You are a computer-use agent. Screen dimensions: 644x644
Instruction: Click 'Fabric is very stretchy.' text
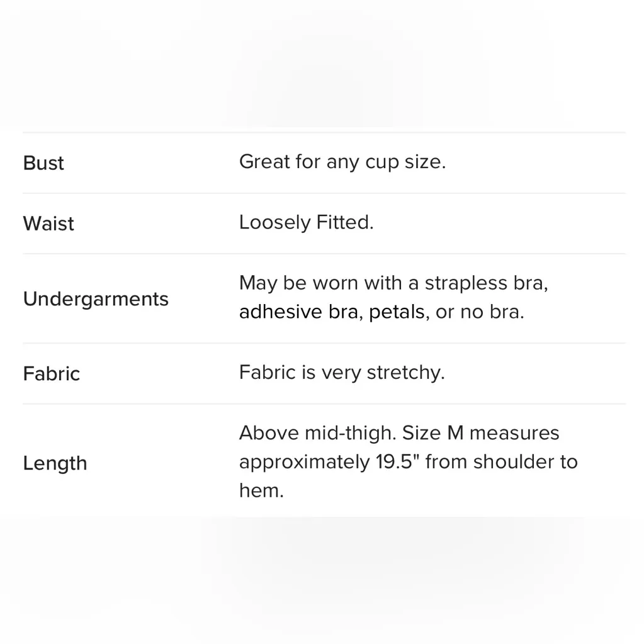(x=341, y=372)
